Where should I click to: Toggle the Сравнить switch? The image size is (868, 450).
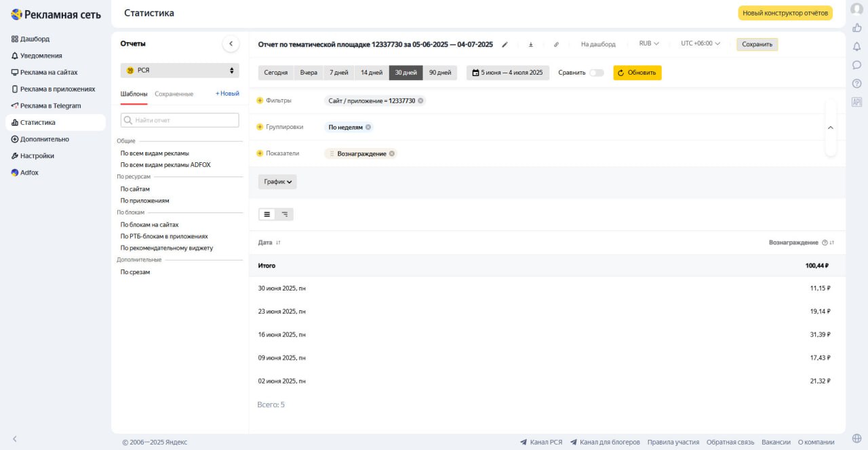coord(596,73)
